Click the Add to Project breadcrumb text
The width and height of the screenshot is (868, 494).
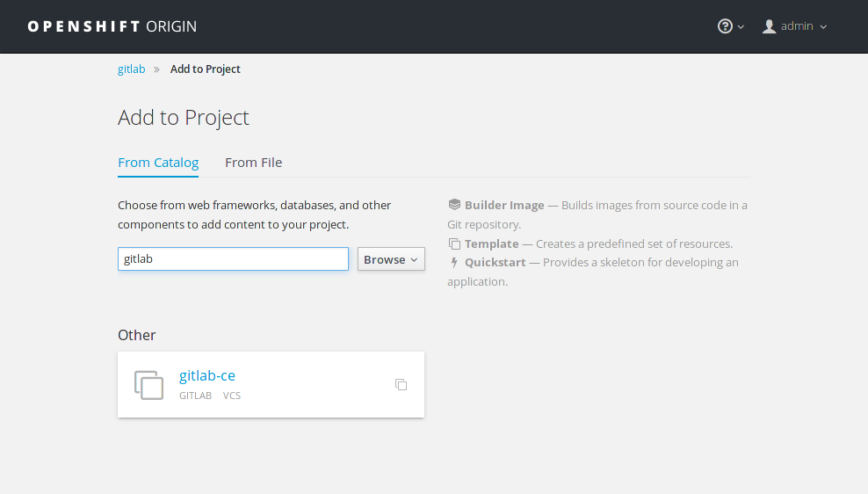point(206,69)
